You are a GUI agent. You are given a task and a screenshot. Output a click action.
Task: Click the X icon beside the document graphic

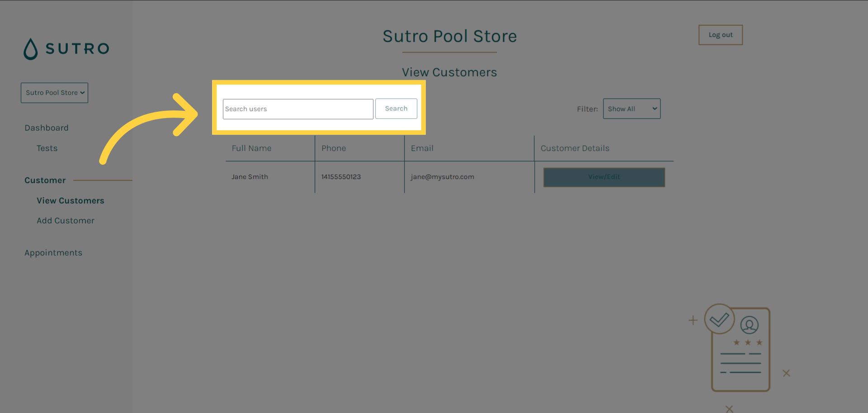click(x=786, y=373)
